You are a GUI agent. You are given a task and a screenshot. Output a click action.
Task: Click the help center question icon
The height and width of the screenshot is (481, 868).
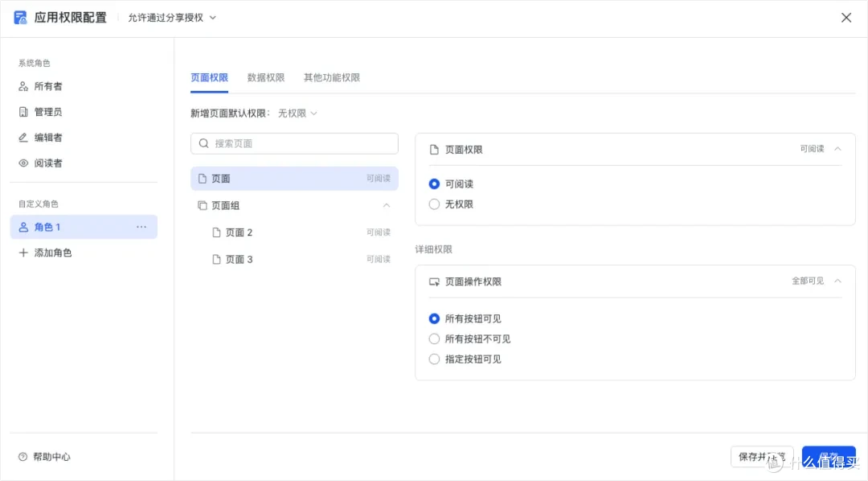tap(23, 457)
